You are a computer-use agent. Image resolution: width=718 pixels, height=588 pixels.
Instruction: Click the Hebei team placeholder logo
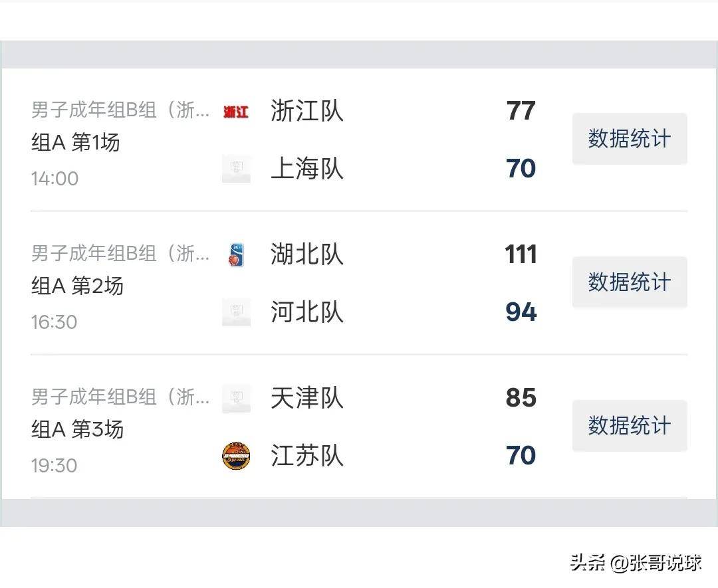point(236,312)
